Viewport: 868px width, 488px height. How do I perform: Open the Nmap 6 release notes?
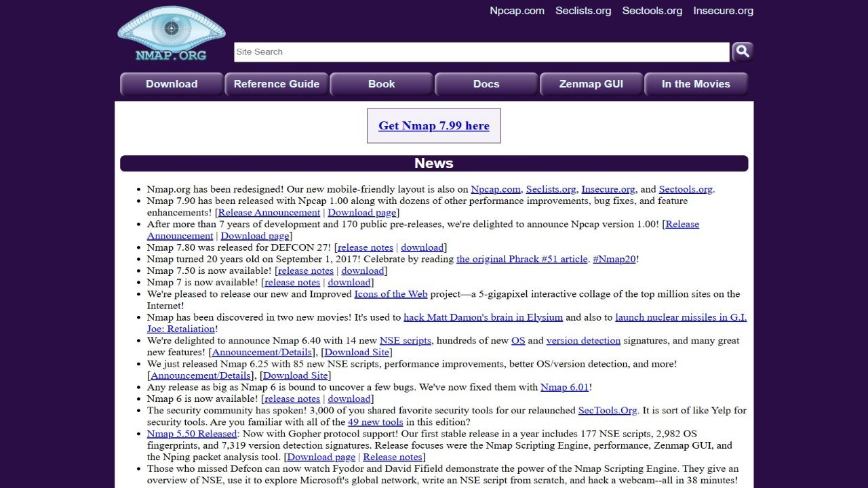[292, 399]
